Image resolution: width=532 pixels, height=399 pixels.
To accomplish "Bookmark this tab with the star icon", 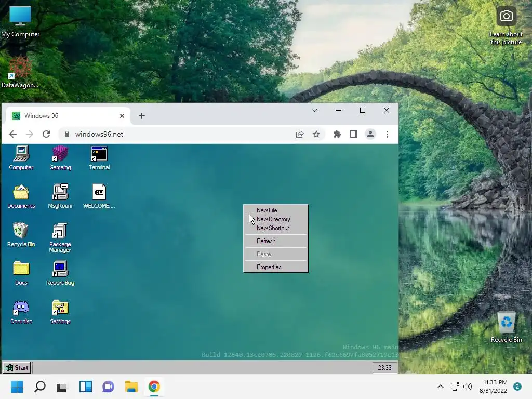I will tap(316, 135).
